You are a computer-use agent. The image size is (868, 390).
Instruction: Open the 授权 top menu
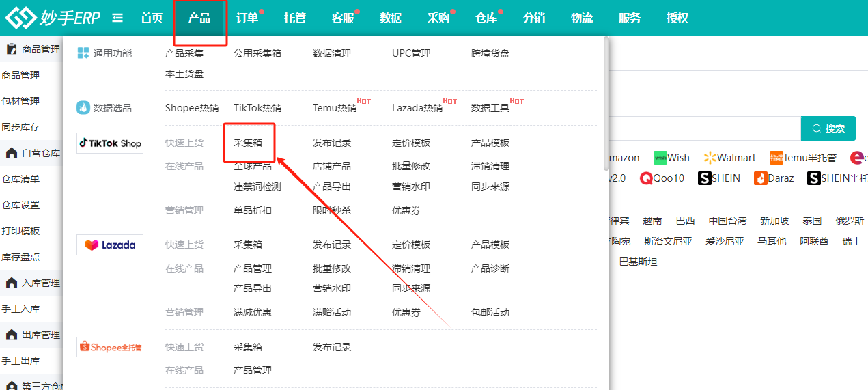(677, 18)
